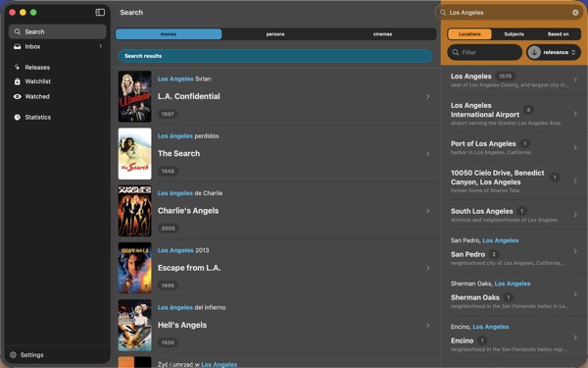Select Hell's Angels movie title
This screenshot has height=368, width=588.
182,325
